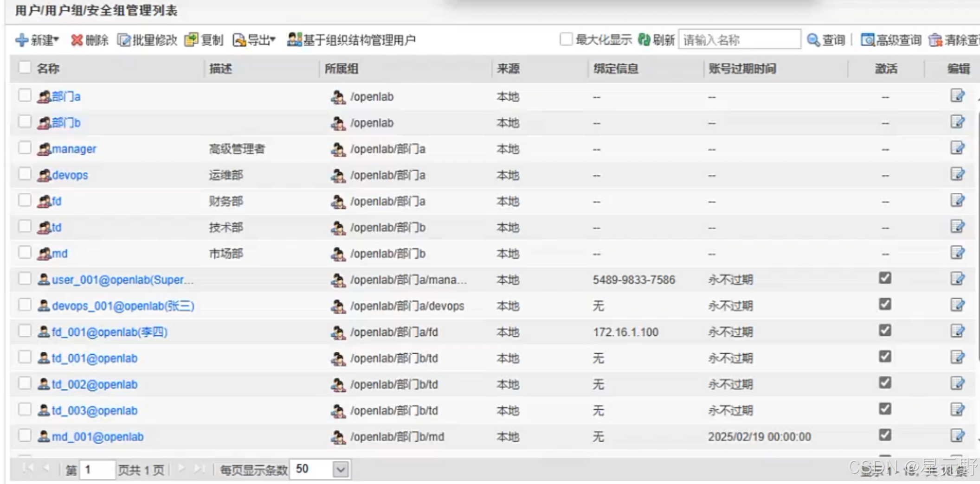Click the edit icon for the manager row
This screenshot has height=484, width=980.
[957, 148]
